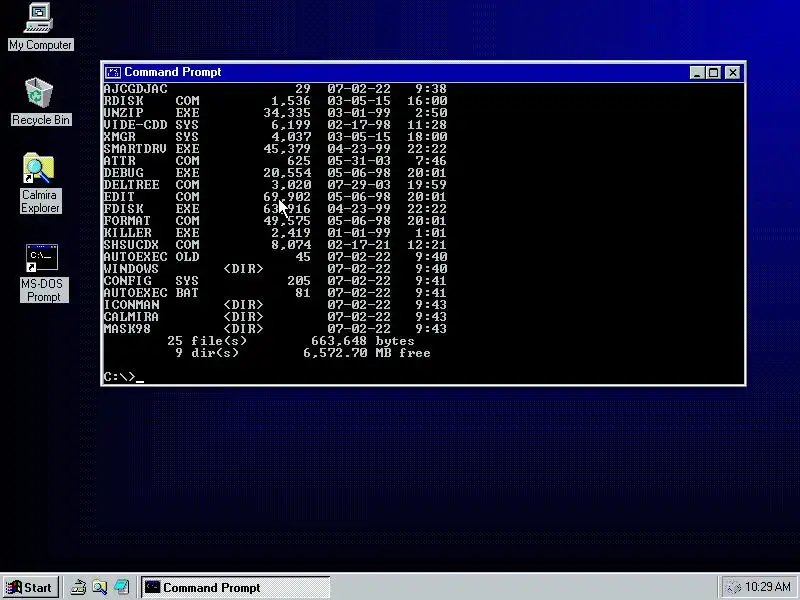This screenshot has height=600, width=800.
Task: Select the Calmira Explorer shortcut icon
Action: [40, 183]
